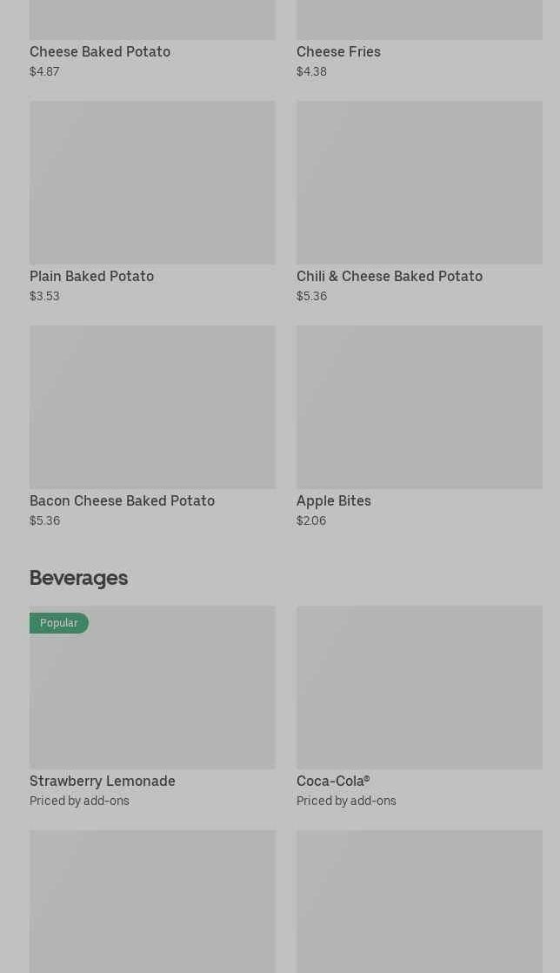Select the Apple Bites thumbnail

(x=419, y=406)
